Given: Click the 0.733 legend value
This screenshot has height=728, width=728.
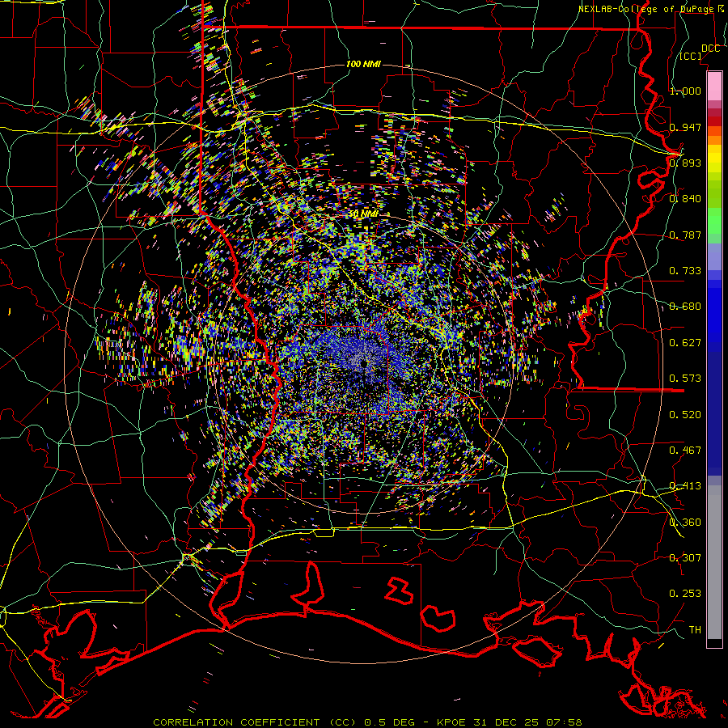Looking at the screenshot, I should point(685,271).
